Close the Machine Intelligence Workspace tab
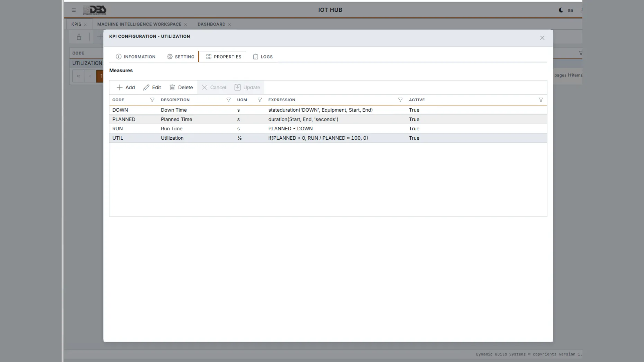 [x=185, y=25]
